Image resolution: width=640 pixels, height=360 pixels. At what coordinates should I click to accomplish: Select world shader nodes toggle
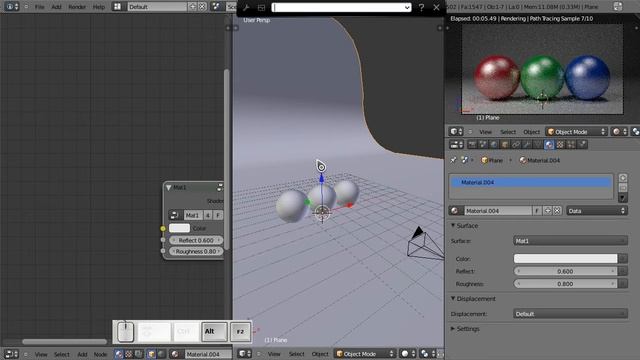pos(162,354)
